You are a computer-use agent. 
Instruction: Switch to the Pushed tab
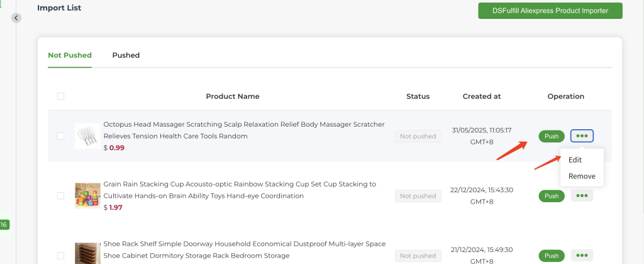pyautogui.click(x=126, y=55)
